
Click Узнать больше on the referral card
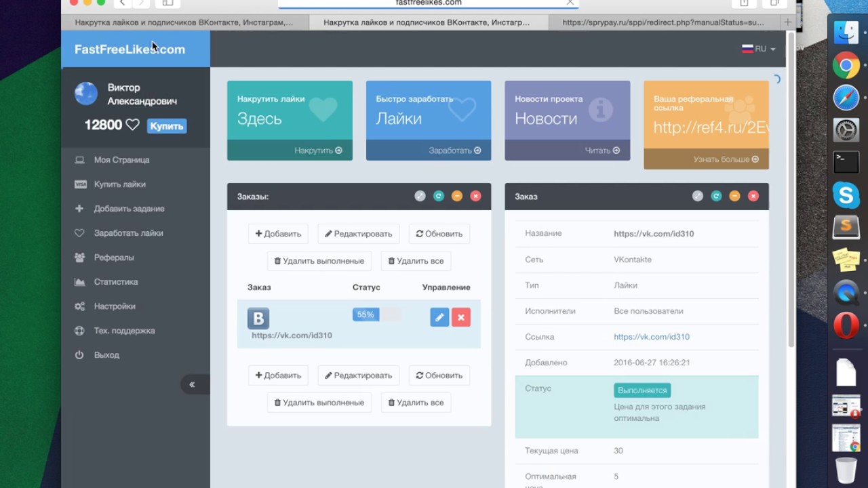[x=726, y=159]
